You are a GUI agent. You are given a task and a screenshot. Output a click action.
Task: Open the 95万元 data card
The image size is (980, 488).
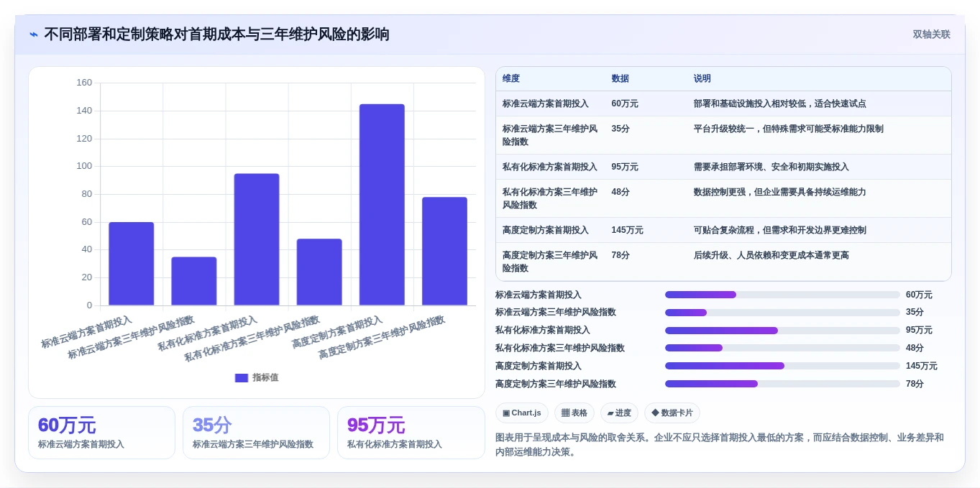[411, 433]
